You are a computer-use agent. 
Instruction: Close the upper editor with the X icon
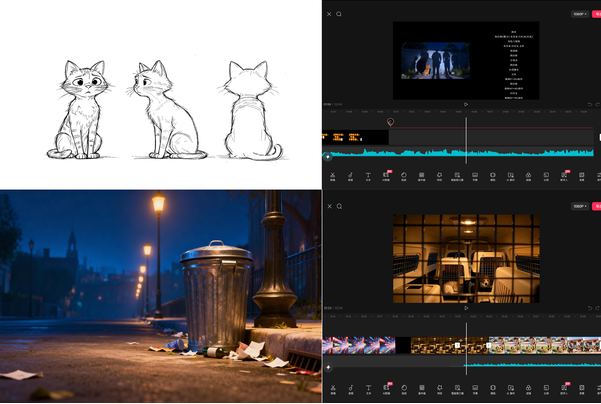click(x=329, y=14)
